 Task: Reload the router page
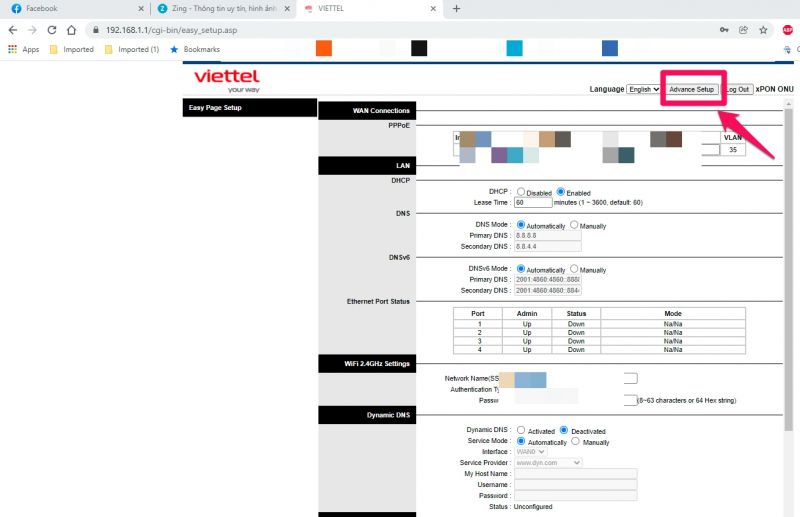pos(52,30)
